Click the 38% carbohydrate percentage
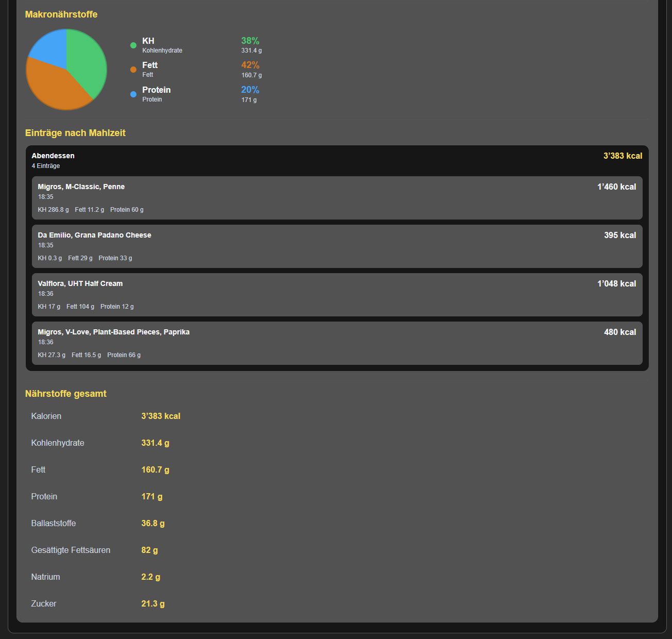The height and width of the screenshot is (639, 672). tap(250, 41)
